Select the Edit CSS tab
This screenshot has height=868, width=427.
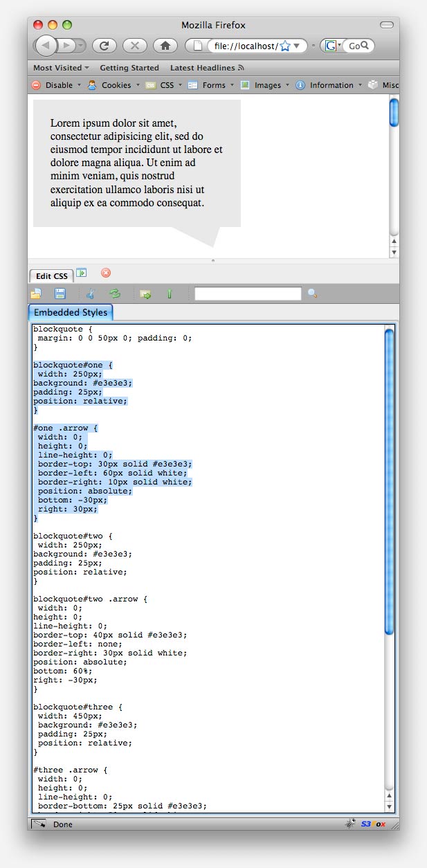pos(51,275)
